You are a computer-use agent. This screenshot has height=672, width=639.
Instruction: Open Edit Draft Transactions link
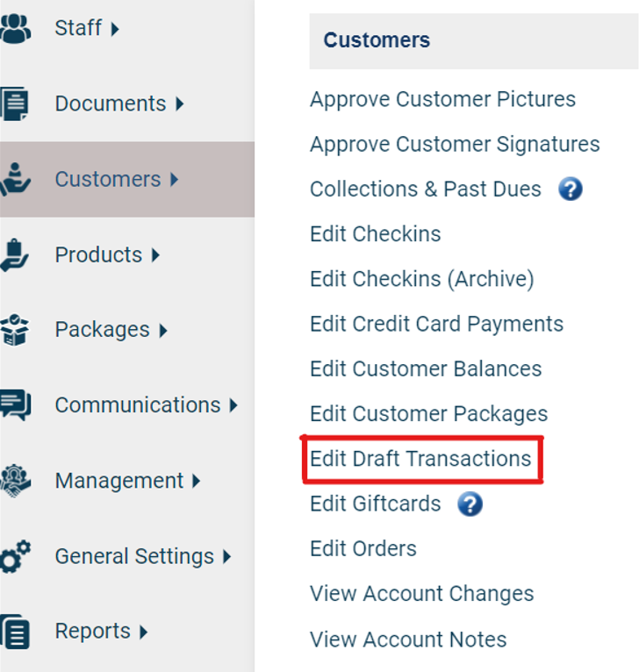(x=420, y=459)
